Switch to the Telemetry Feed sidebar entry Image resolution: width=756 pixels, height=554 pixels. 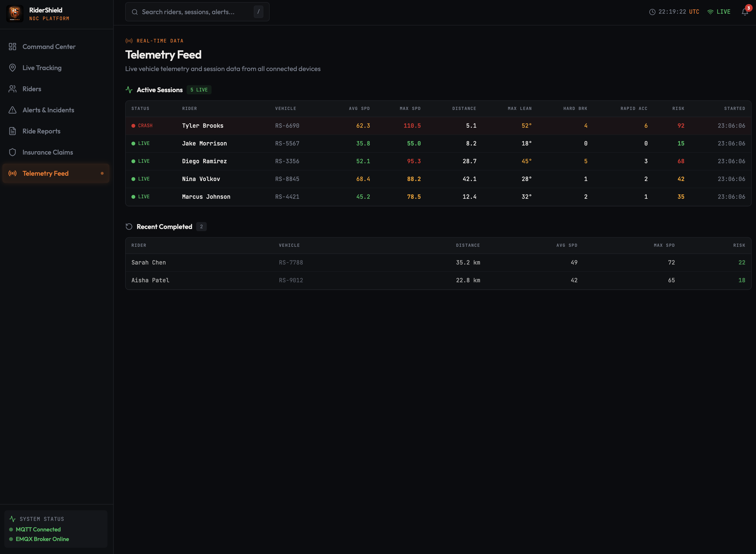[46, 173]
